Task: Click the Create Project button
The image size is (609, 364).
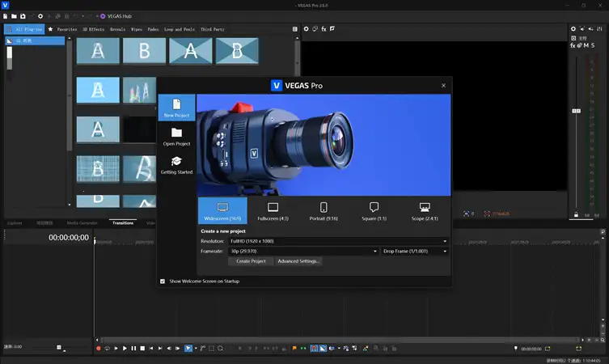Action: tap(251, 261)
